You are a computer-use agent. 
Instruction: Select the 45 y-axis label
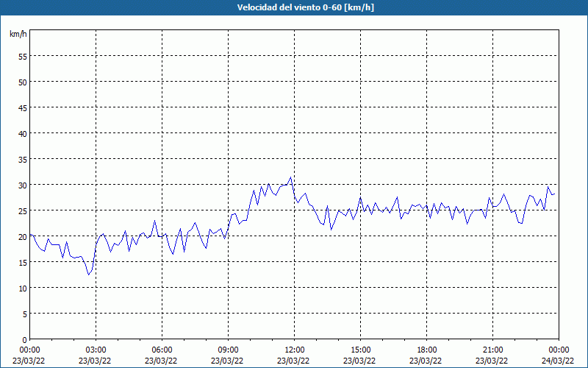click(23, 107)
